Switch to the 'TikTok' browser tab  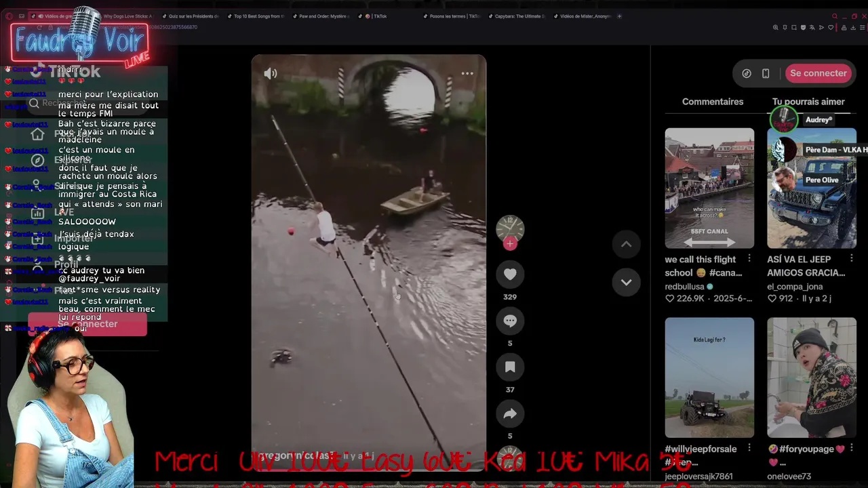[x=376, y=16]
